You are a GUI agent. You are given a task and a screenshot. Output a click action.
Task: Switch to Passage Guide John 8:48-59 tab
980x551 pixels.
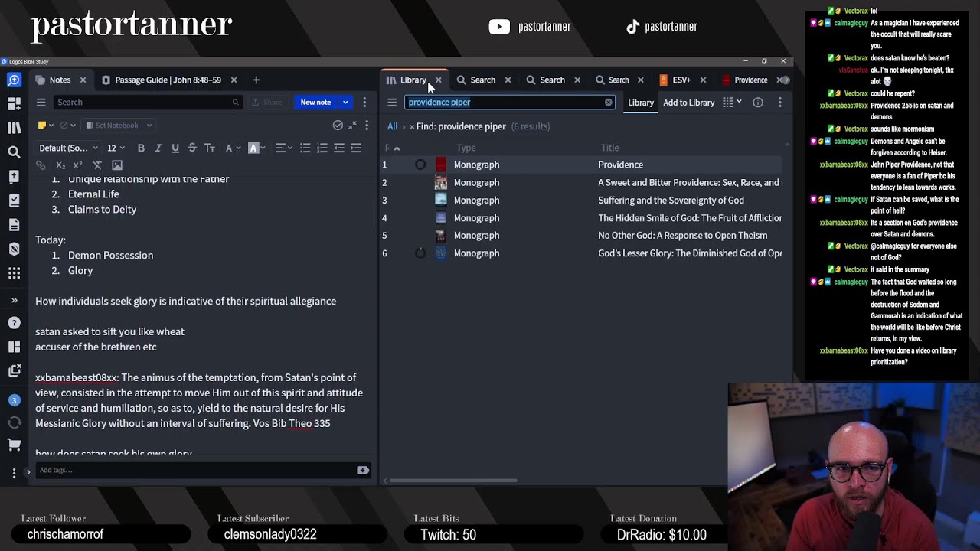pos(168,80)
